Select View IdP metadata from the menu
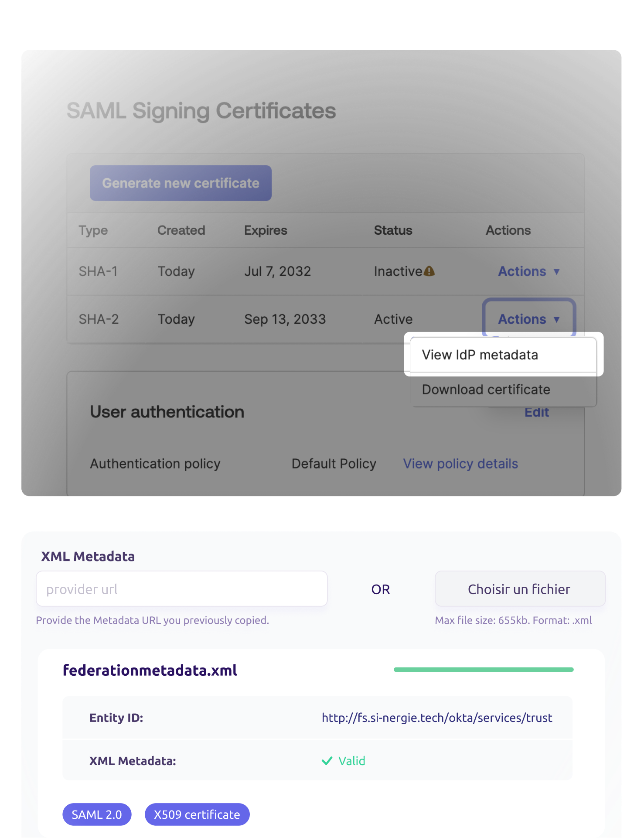Image resolution: width=644 pixels, height=838 pixels. point(480,355)
